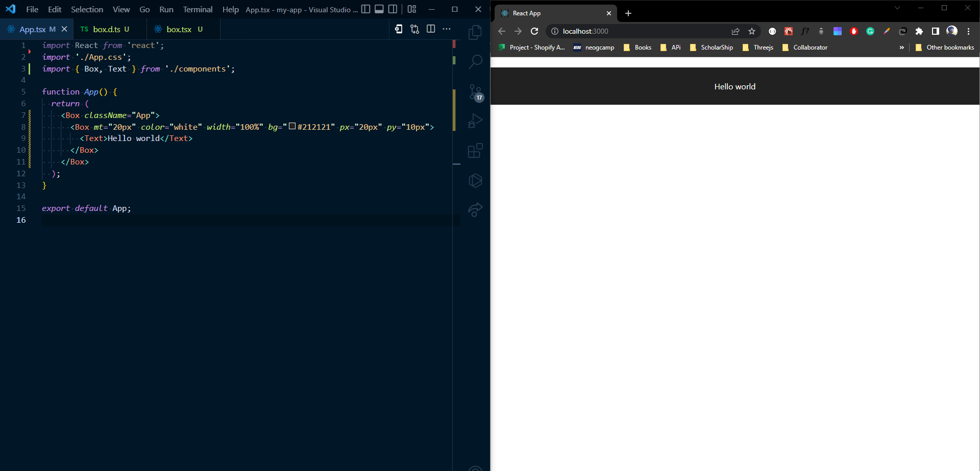980x471 pixels.
Task: Open the Selection menu
Action: (87, 9)
